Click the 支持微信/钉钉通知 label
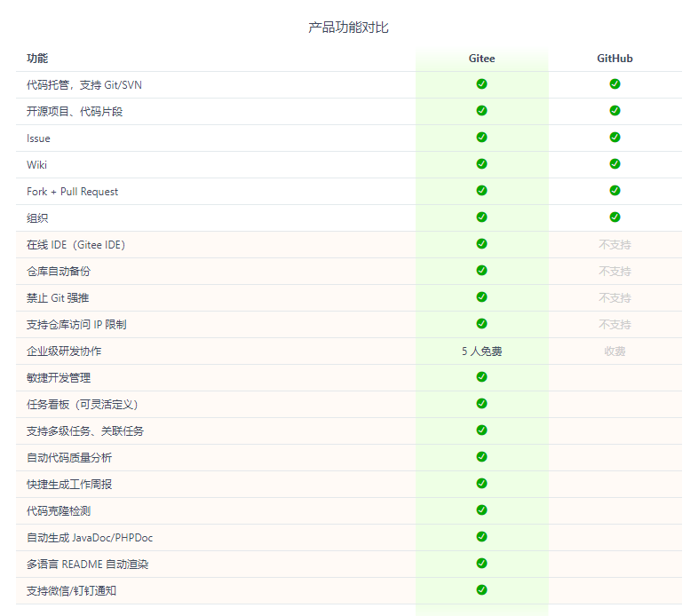Screen dimensions: 698x616 point(71,590)
